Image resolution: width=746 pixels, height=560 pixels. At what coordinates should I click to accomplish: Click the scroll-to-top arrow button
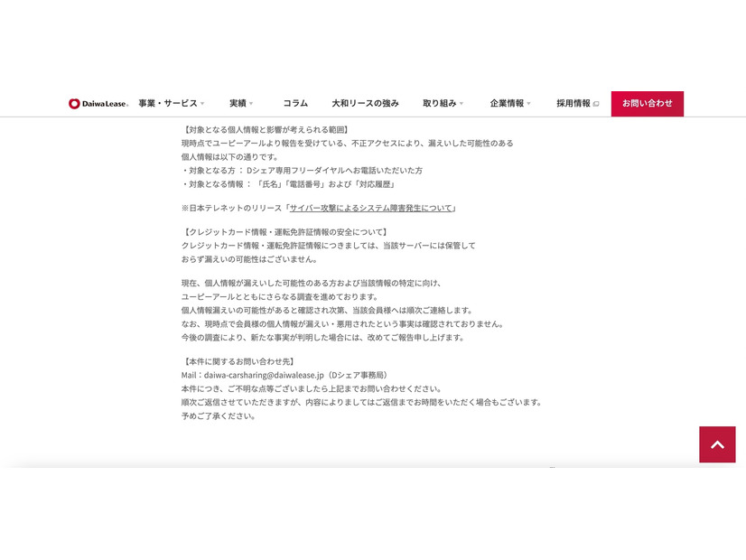(x=717, y=444)
